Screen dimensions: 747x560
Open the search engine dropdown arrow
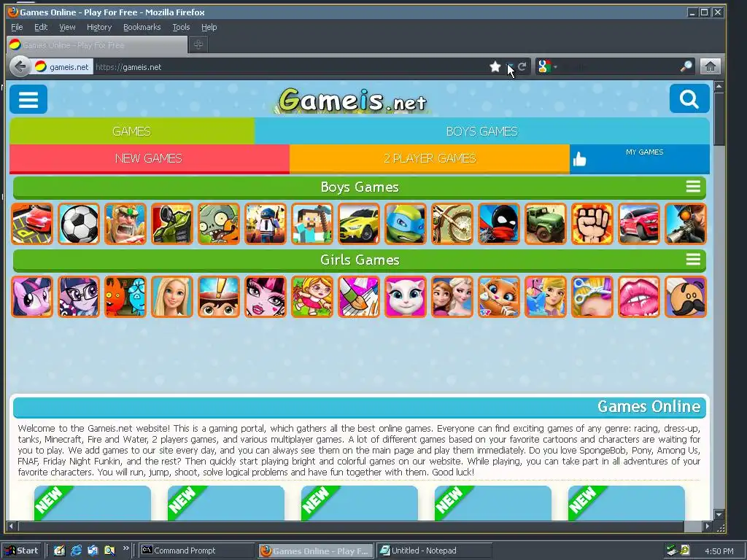(555, 67)
